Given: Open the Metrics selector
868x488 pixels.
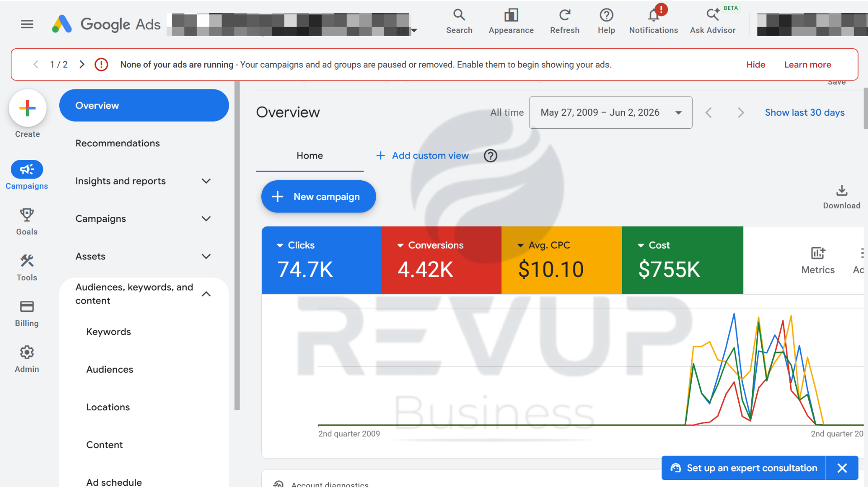Looking at the screenshot, I should pyautogui.click(x=818, y=260).
